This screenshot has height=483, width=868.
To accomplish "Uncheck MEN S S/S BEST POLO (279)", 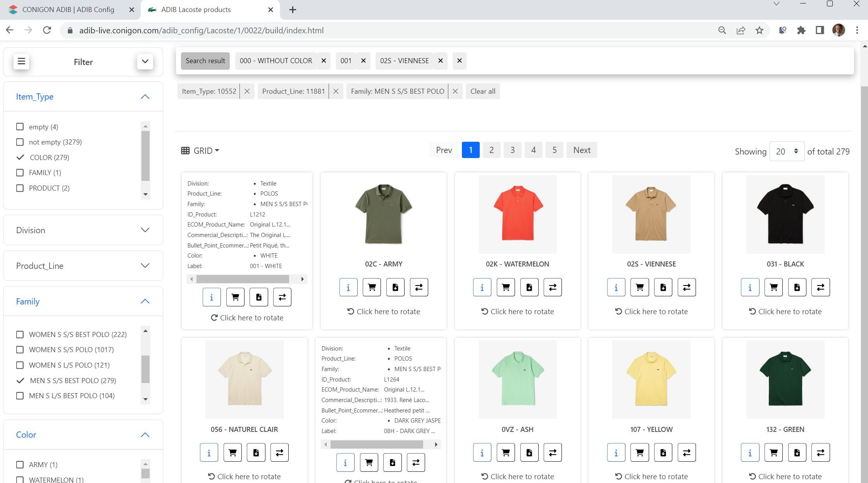I will pos(20,380).
